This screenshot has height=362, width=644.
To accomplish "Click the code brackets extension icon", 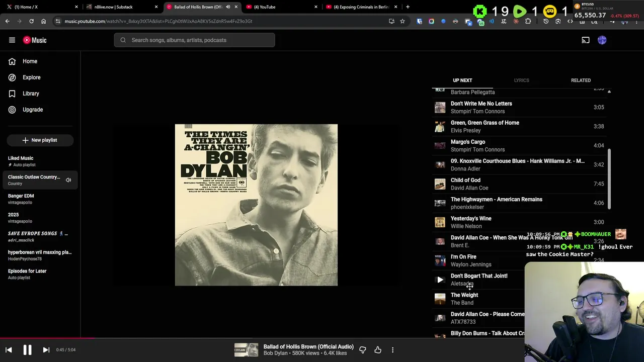I will pyautogui.click(x=570, y=21).
